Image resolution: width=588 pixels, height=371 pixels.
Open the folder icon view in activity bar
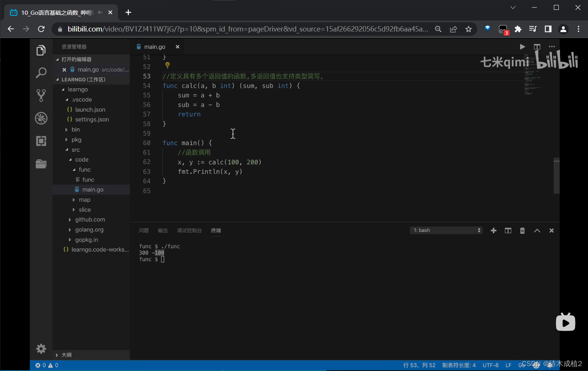coord(41,164)
